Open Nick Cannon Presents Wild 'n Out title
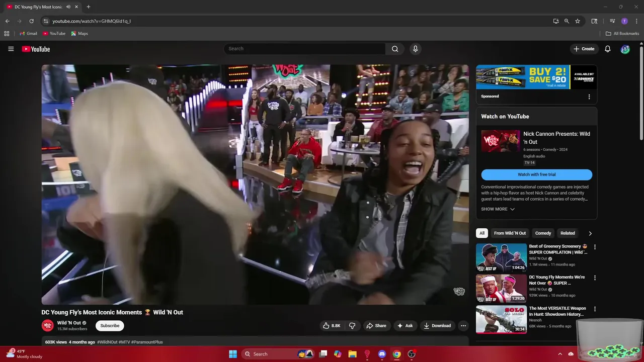 click(x=556, y=138)
